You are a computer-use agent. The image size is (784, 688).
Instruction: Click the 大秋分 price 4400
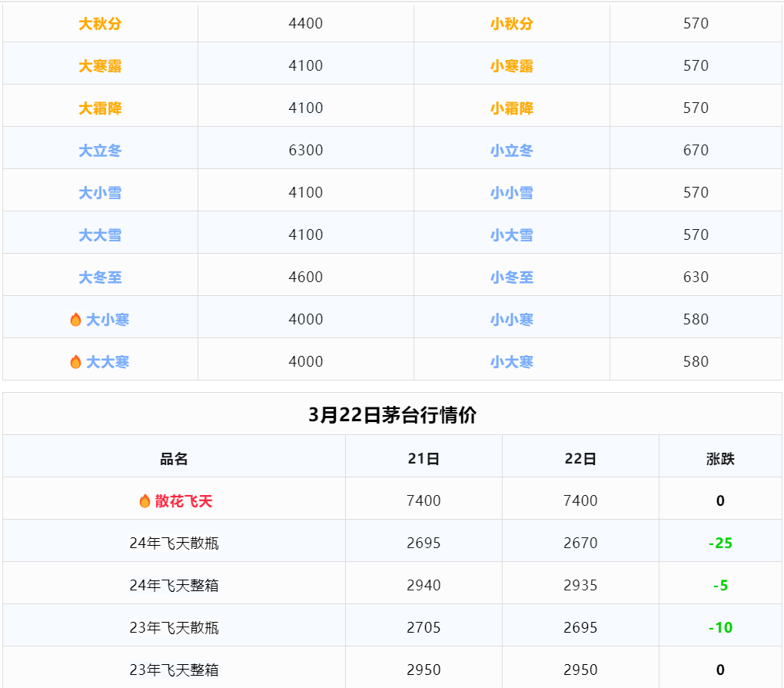[x=305, y=24]
